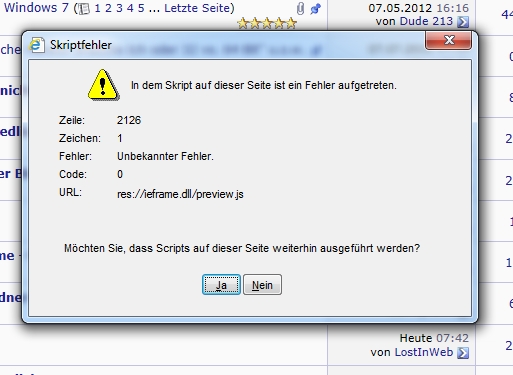Open page 2 of the Windows 7 thread
The height and width of the screenshot is (375, 513).
108,8
